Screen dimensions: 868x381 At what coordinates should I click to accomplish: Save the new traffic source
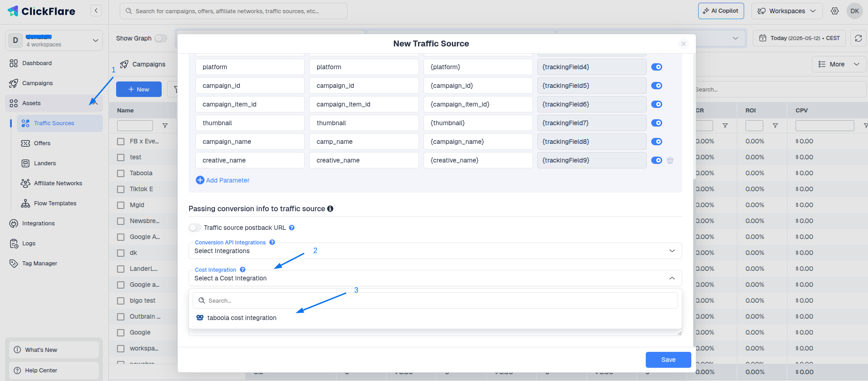pos(668,360)
